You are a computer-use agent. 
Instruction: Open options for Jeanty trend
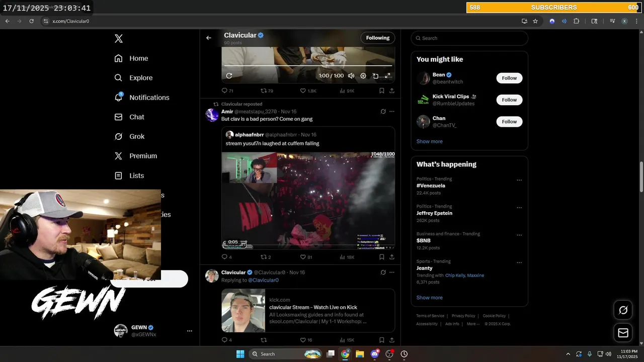click(519, 262)
